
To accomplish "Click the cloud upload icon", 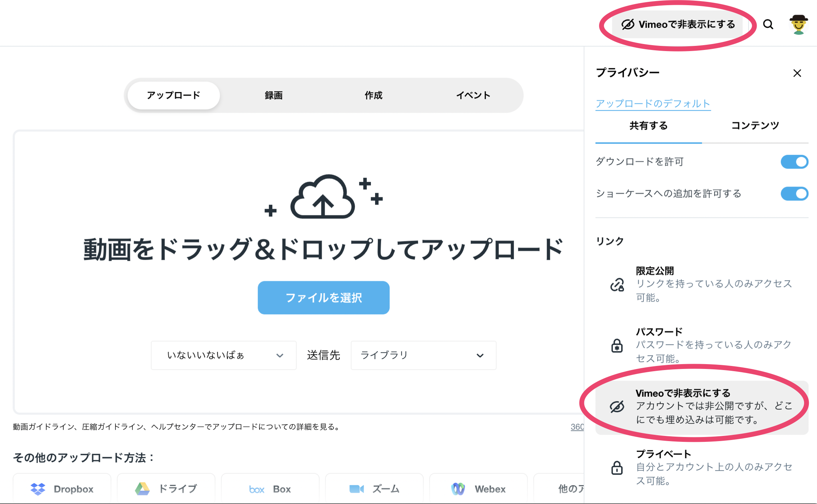I will 323,197.
